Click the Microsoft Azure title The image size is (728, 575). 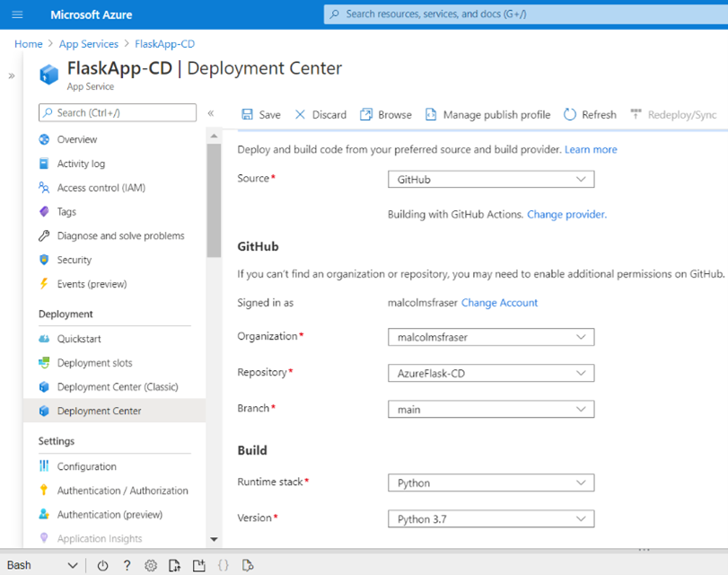point(92,15)
